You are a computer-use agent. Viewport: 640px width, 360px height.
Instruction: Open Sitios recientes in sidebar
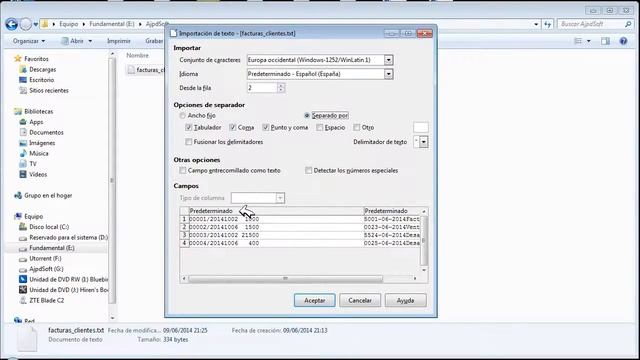tap(49, 91)
